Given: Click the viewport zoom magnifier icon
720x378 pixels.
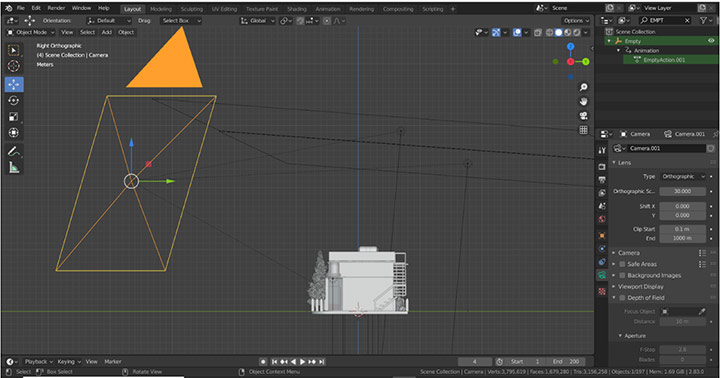Looking at the screenshot, I should (x=584, y=87).
